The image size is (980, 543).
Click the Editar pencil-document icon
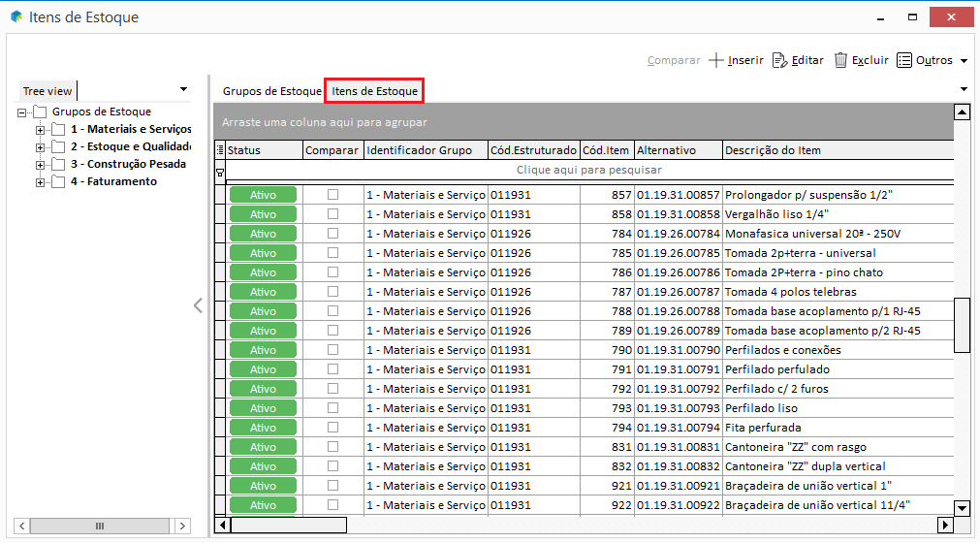pyautogui.click(x=780, y=60)
